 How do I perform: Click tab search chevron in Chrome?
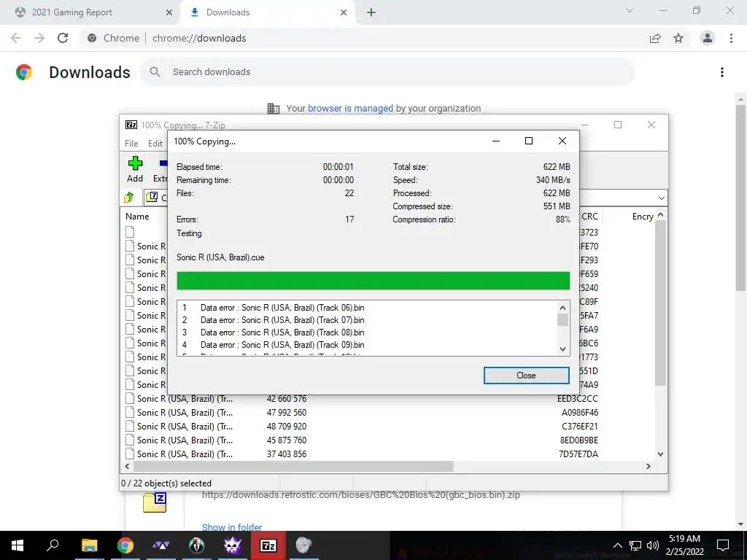point(630,10)
